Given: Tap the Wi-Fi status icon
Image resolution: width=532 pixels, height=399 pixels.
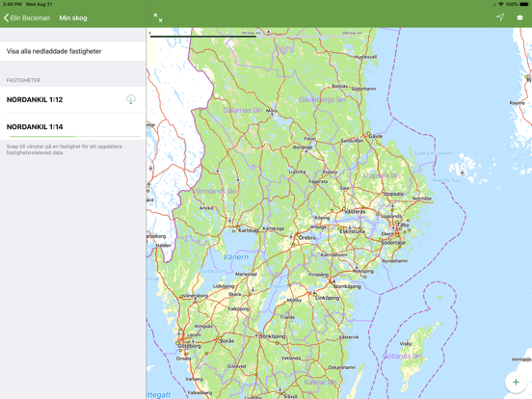Looking at the screenshot, I should point(501,4).
